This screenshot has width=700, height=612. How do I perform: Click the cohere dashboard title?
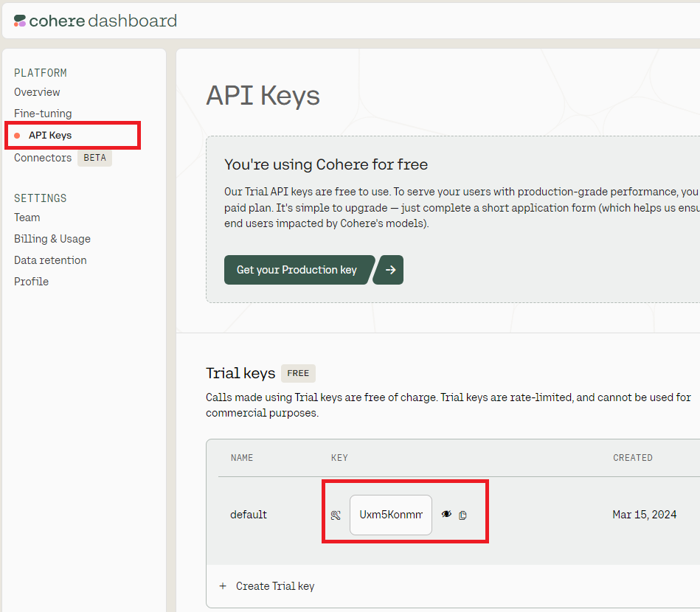tap(103, 21)
